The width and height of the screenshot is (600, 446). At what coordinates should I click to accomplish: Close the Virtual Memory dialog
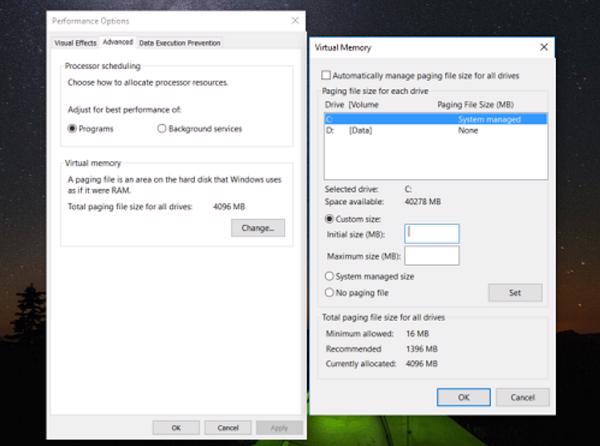(x=543, y=47)
